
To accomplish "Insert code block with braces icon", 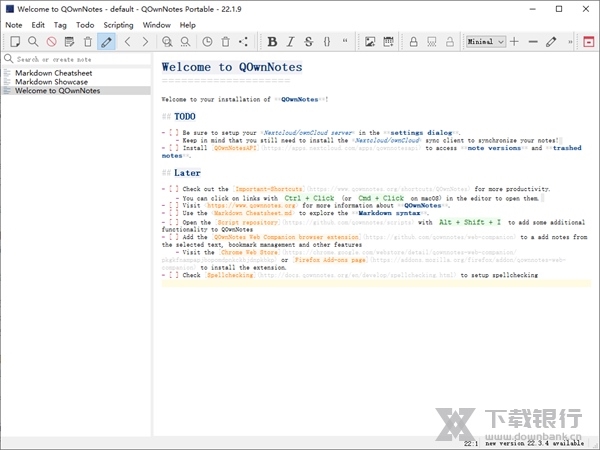I will click(327, 42).
